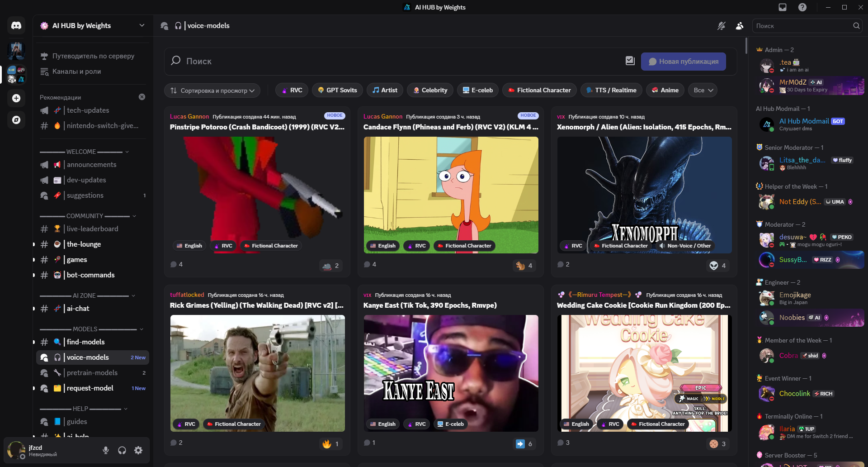
Task: Filter posts by Anime tag
Action: (665, 90)
